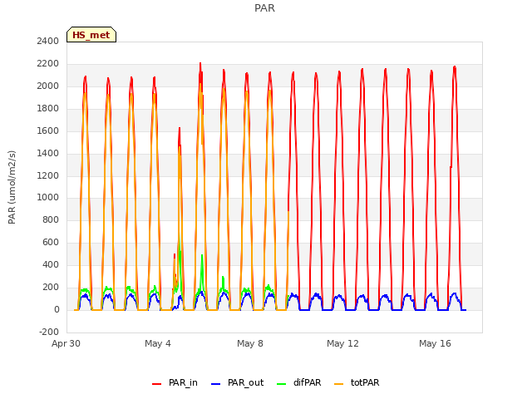Click the chart title PAR
Image resolution: width=532 pixels, height=399 pixels.
tap(264, 8)
